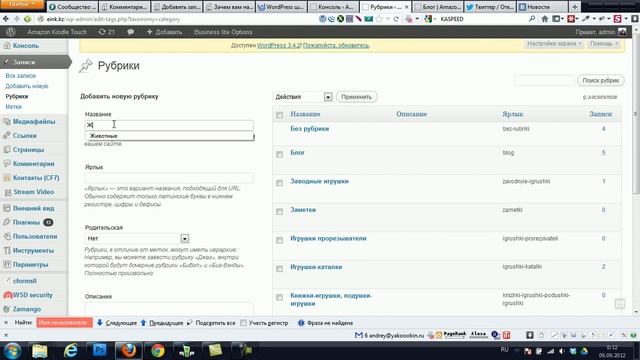640x360 pixels.
Task: Click the WordPress logo in admin bar
Action: pyautogui.click(x=11, y=32)
